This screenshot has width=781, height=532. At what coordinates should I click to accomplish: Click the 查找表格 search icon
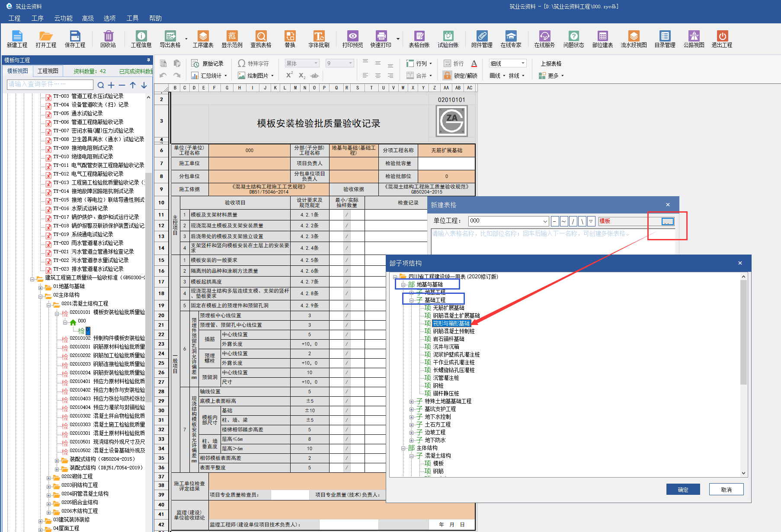[261, 39]
